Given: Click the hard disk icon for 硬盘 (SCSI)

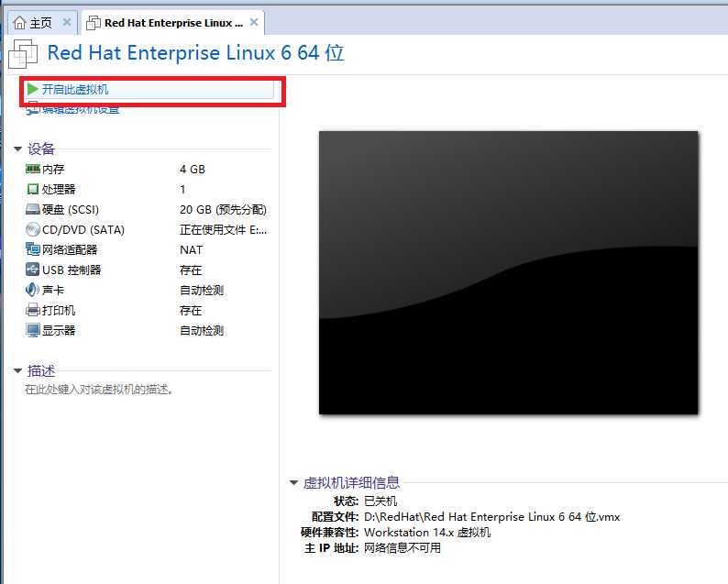Looking at the screenshot, I should tap(32, 209).
